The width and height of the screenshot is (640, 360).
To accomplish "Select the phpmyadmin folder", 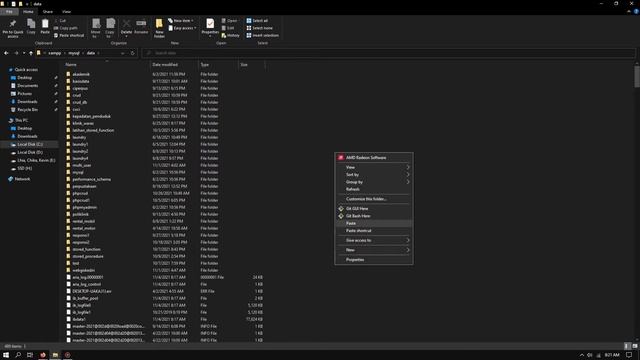I will tap(84, 207).
